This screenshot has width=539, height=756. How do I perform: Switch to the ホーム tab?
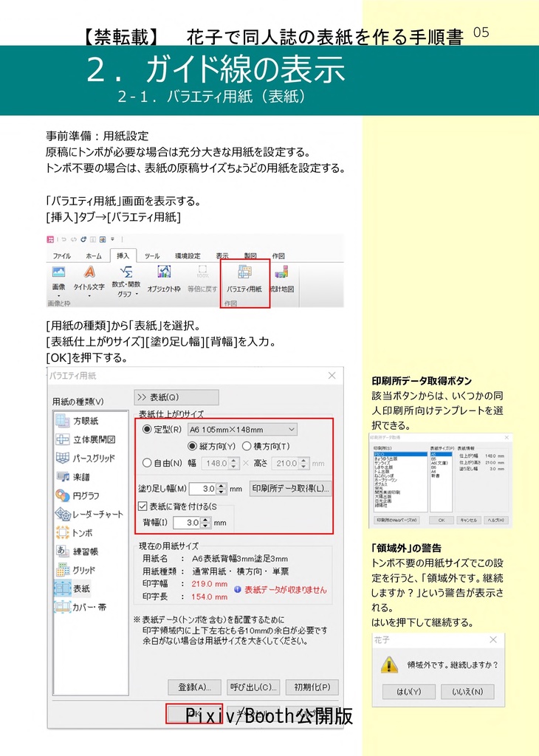pyautogui.click(x=94, y=255)
